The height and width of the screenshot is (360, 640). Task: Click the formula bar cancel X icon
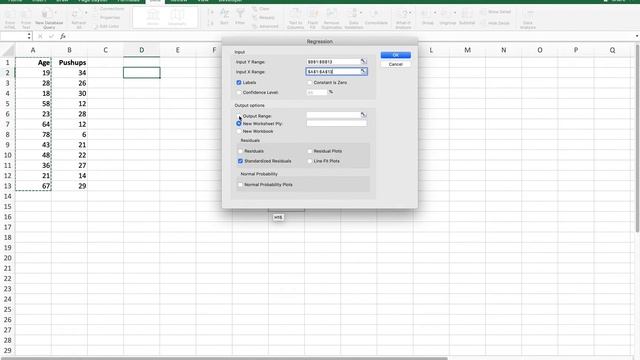tap(40, 36)
